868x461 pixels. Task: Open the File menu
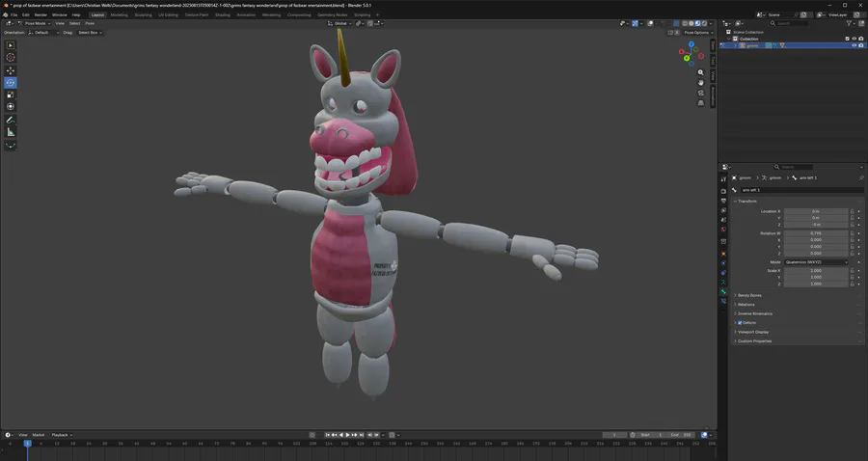(14, 14)
